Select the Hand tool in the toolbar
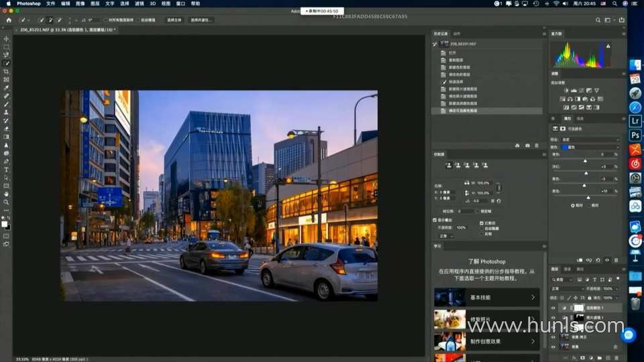Viewport: 644px width, 362px height. [x=6, y=194]
